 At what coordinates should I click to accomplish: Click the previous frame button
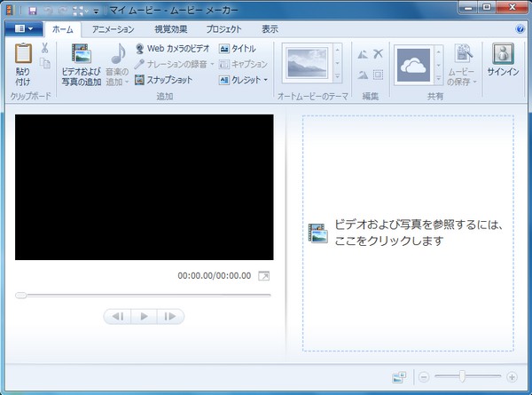coord(117,317)
